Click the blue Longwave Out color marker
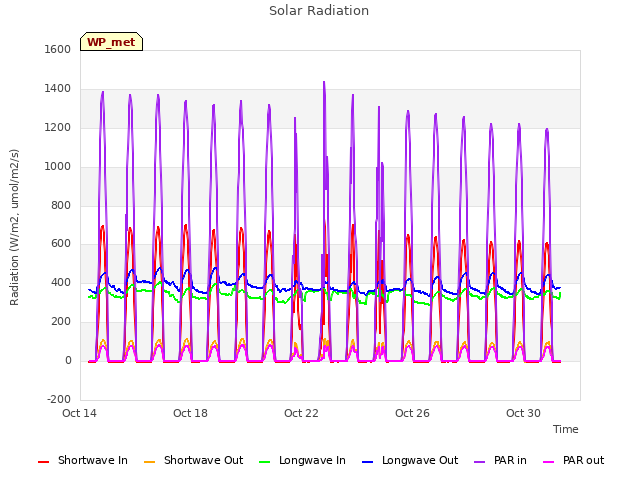 tap(368, 462)
